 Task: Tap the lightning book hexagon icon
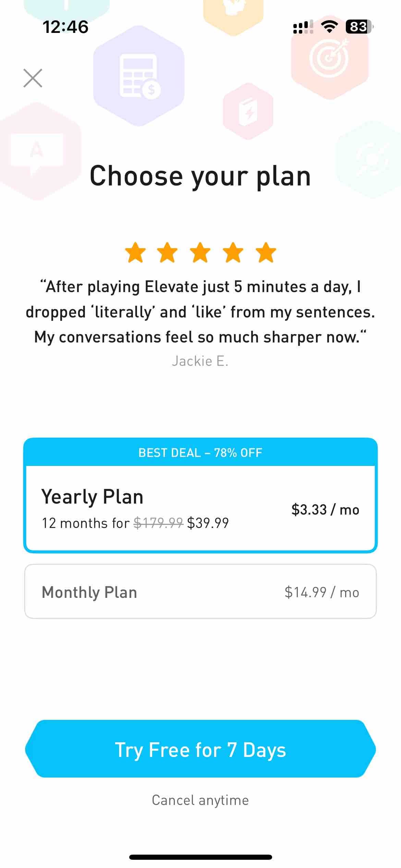pyautogui.click(x=248, y=111)
